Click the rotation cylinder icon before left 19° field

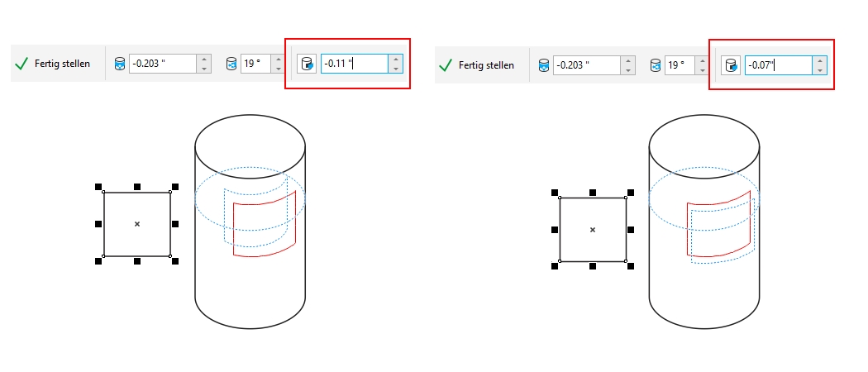coord(231,64)
